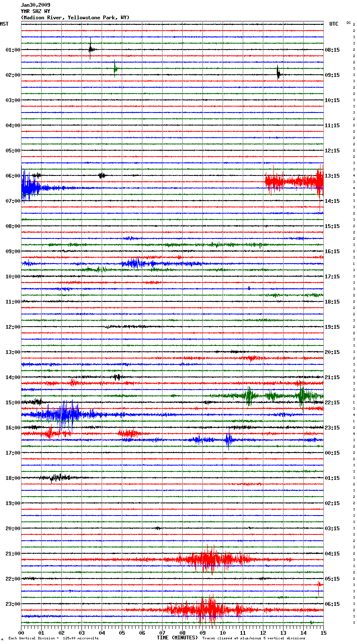
Task: Click the MST timezone header
Action: [x=4, y=24]
